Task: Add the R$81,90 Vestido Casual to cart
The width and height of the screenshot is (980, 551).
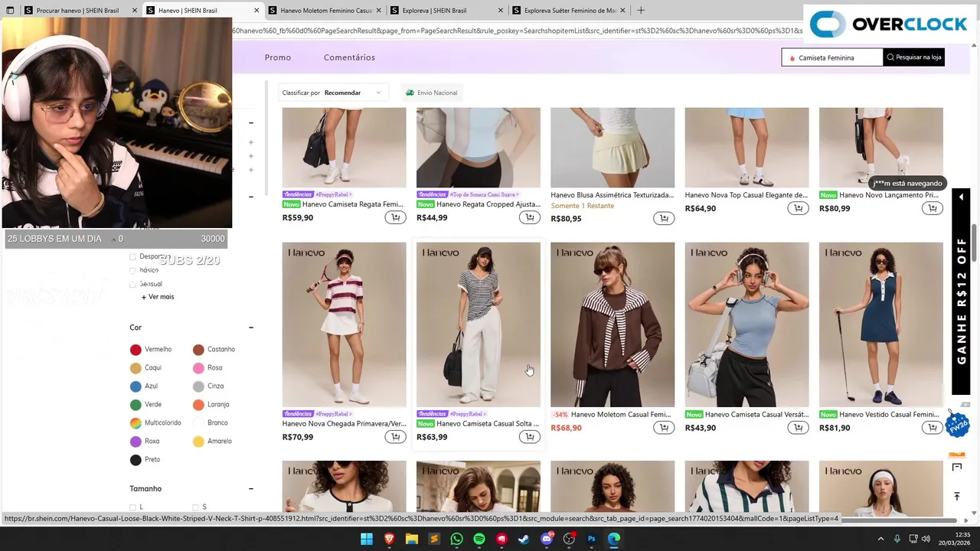Action: point(932,428)
